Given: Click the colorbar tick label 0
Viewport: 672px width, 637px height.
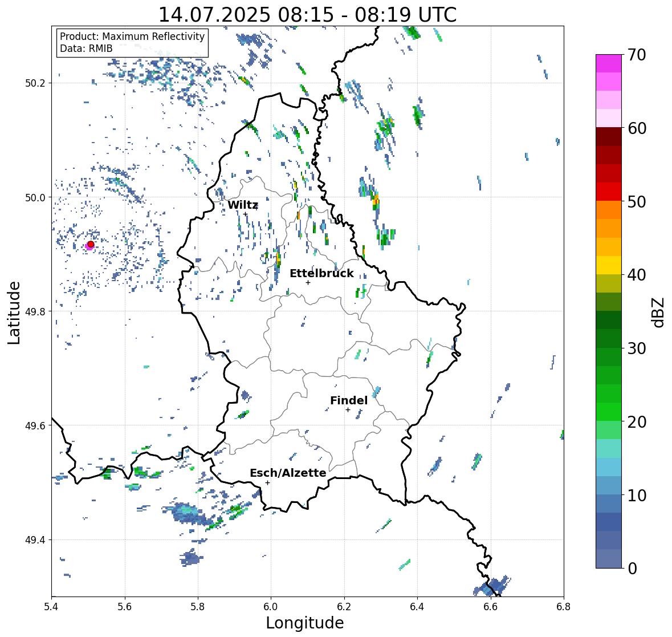Looking at the screenshot, I should (632, 569).
